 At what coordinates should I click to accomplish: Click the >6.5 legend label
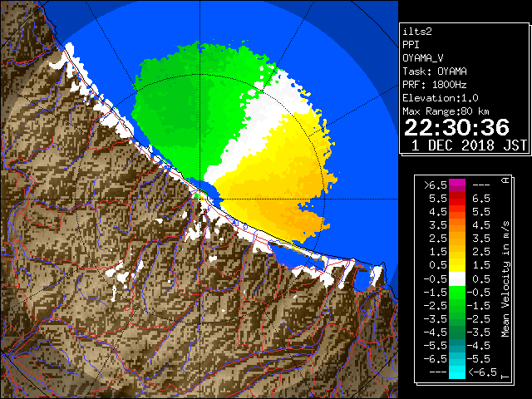pyautogui.click(x=436, y=185)
